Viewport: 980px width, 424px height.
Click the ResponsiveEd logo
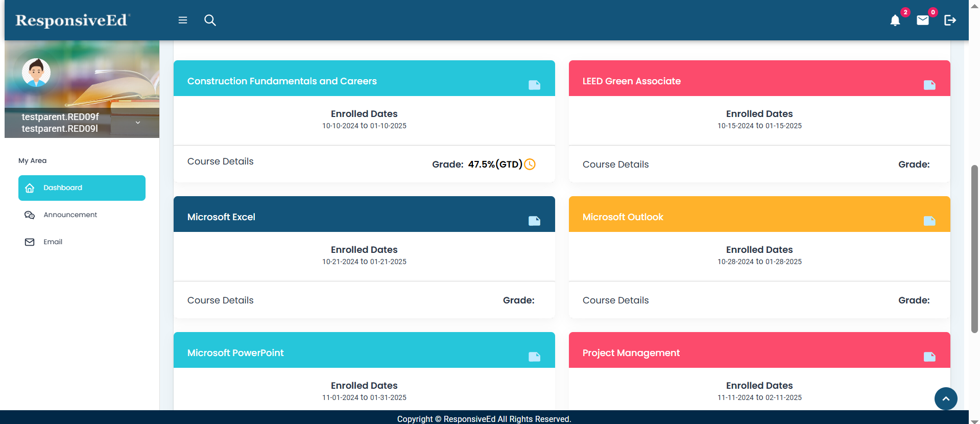pos(72,20)
